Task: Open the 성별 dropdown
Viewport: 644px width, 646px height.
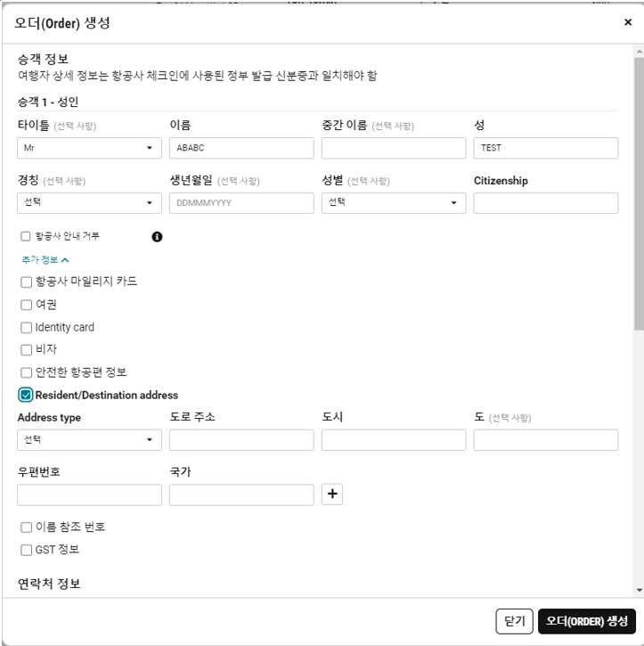Action: point(394,202)
